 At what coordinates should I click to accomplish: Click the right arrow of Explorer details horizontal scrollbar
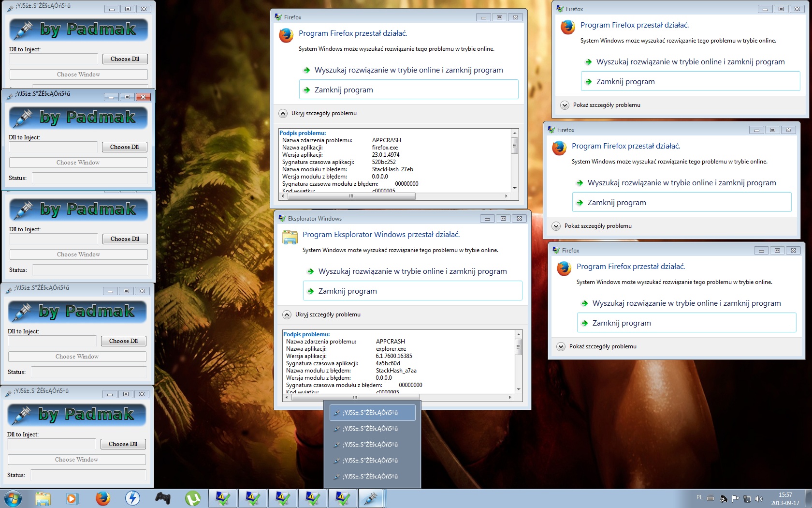pyautogui.click(x=510, y=398)
